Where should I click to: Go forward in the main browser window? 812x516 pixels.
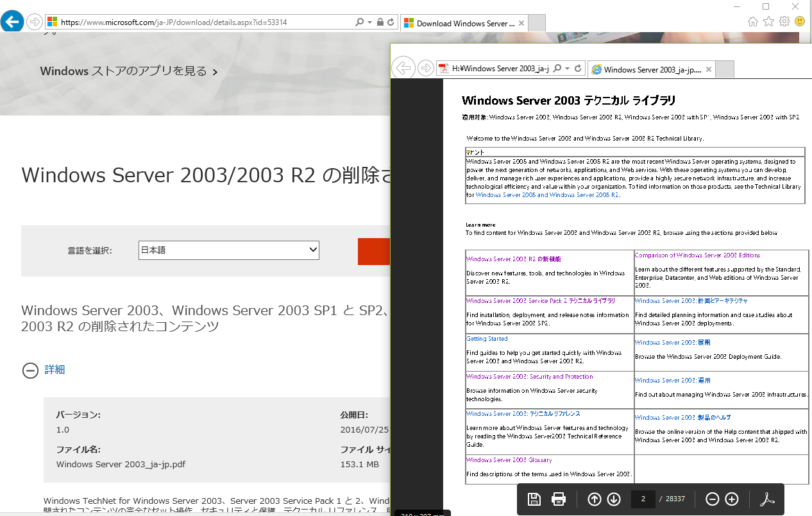click(35, 22)
